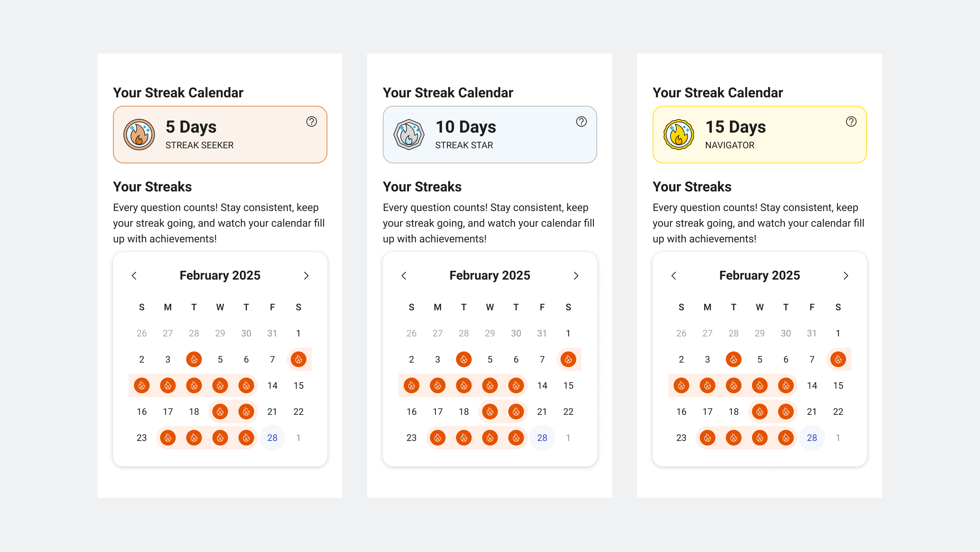Click the 15 Days Navigator streak card
980x552 pixels.
pyautogui.click(x=759, y=135)
